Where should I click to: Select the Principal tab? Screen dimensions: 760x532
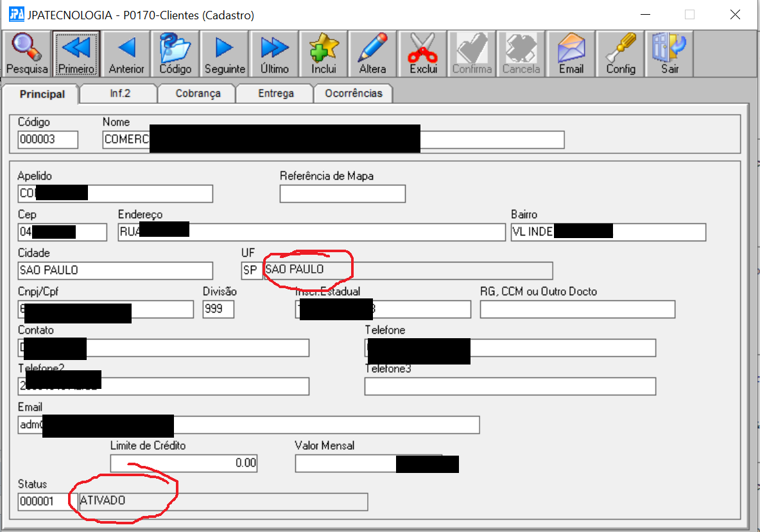click(42, 94)
